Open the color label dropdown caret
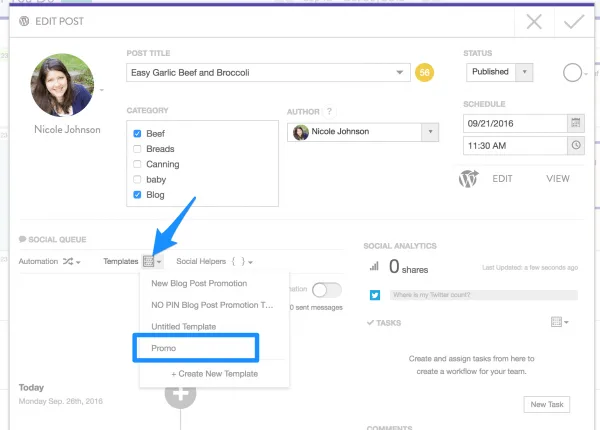Viewport: 600px width, 430px height. point(586,74)
